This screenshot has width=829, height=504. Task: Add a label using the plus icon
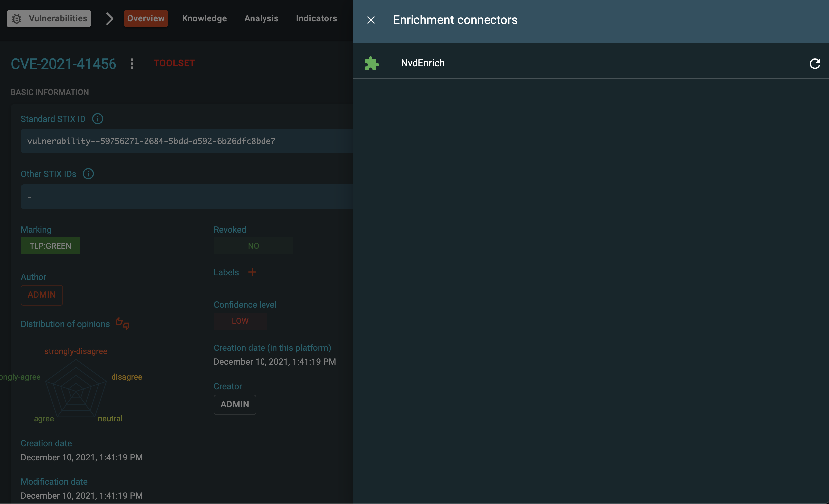252,272
